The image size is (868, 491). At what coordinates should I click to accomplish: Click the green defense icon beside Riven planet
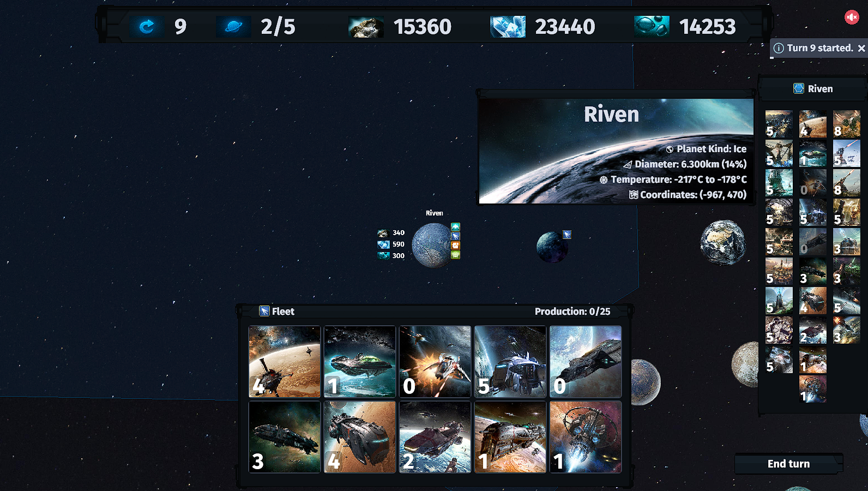tap(455, 255)
